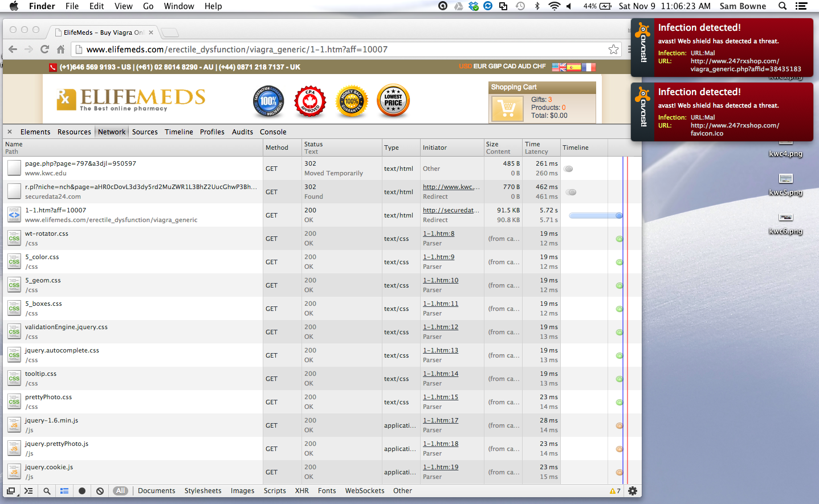Open the Apple menu
Image resolution: width=819 pixels, height=504 pixels.
pos(14,6)
